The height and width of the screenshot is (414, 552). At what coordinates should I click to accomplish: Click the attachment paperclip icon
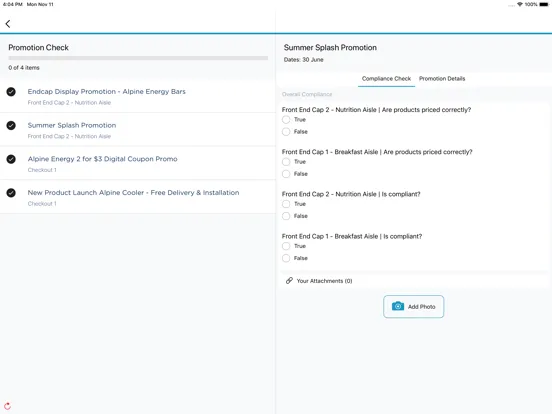tap(289, 281)
